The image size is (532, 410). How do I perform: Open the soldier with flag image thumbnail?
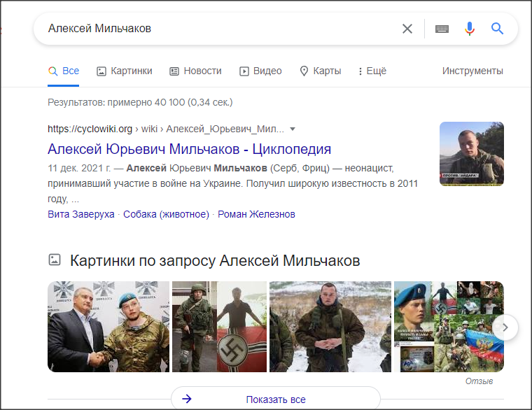[219, 327]
